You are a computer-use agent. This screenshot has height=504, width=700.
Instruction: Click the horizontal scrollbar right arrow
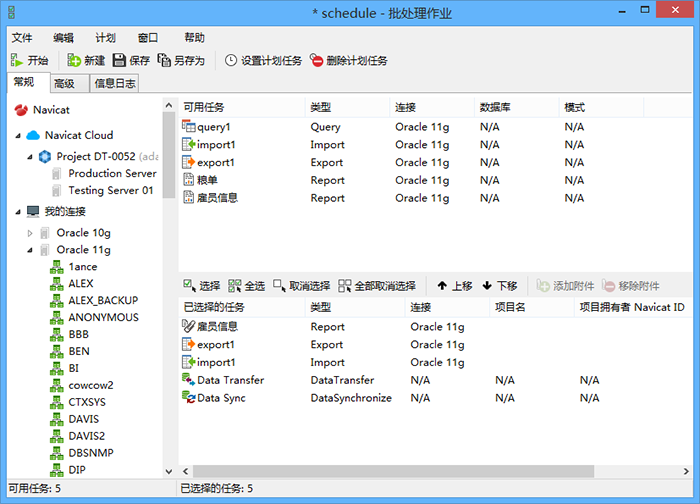click(x=686, y=471)
